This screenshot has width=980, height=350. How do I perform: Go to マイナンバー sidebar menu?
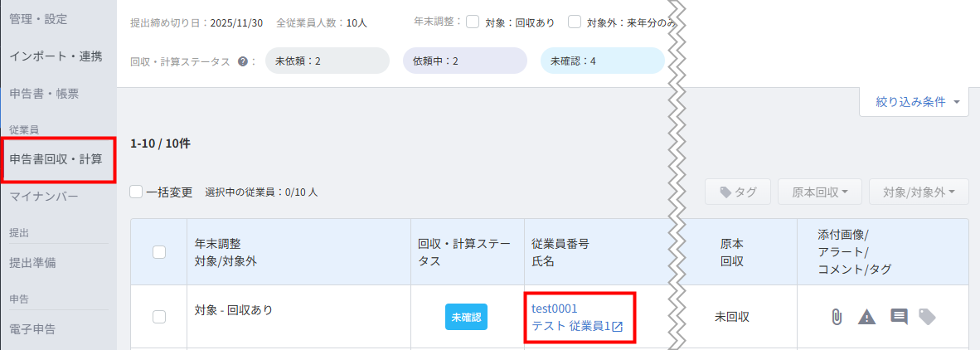(44, 197)
